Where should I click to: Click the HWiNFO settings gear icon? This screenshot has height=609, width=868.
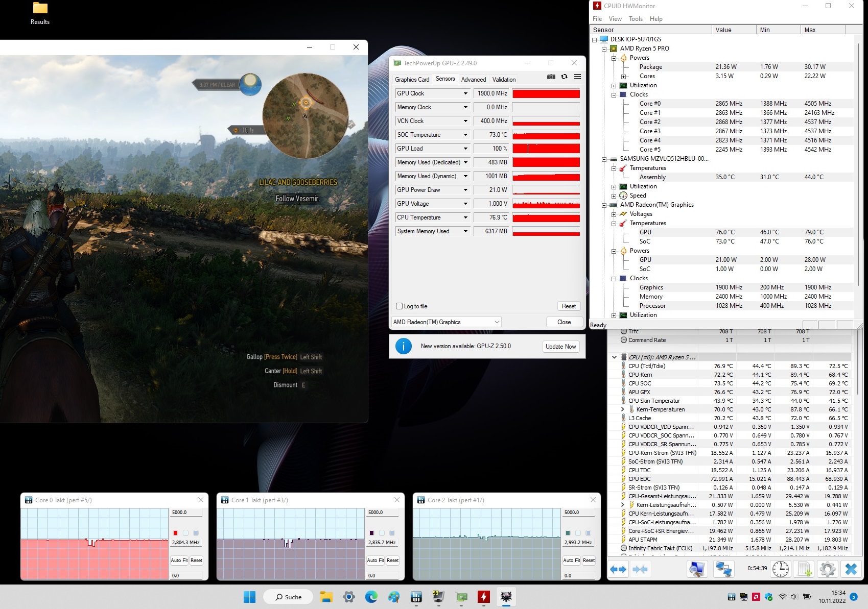tap(827, 569)
